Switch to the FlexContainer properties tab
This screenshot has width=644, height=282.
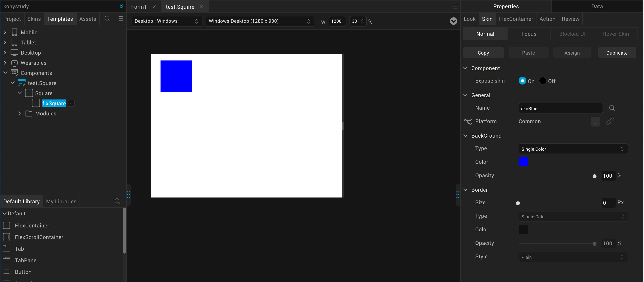516,19
